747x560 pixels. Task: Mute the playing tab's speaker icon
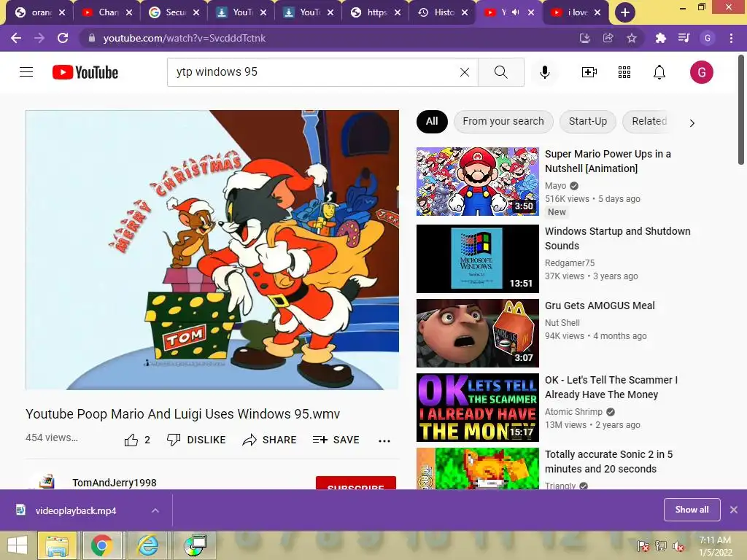tap(515, 12)
